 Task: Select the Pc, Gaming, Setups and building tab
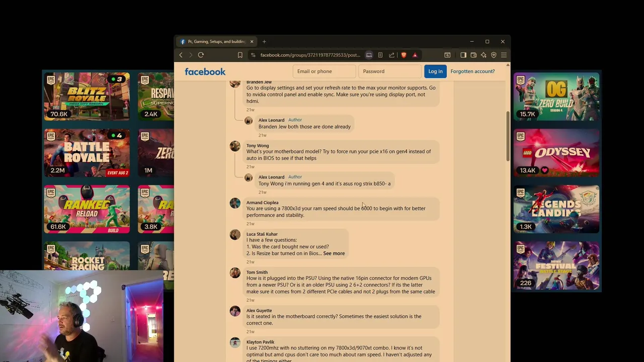pos(217,42)
